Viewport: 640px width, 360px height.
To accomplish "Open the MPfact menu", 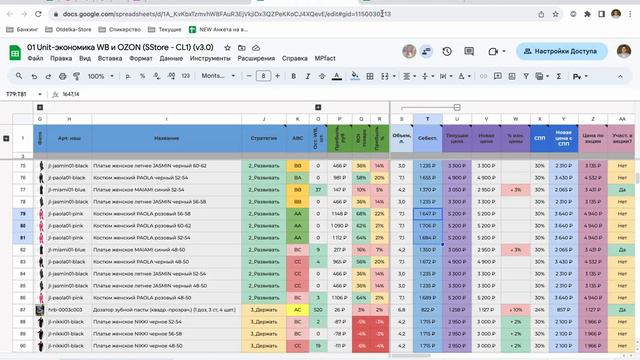I will tap(325, 58).
